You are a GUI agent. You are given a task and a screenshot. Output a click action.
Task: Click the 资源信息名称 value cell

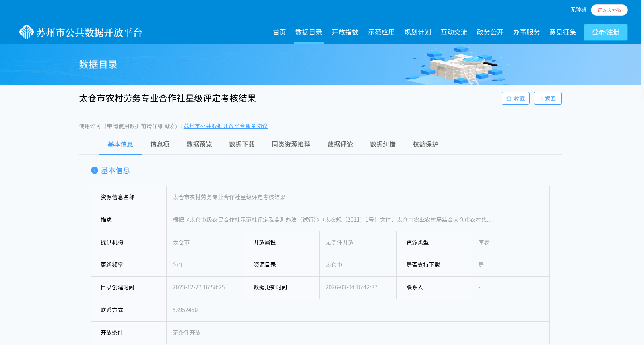(358, 197)
